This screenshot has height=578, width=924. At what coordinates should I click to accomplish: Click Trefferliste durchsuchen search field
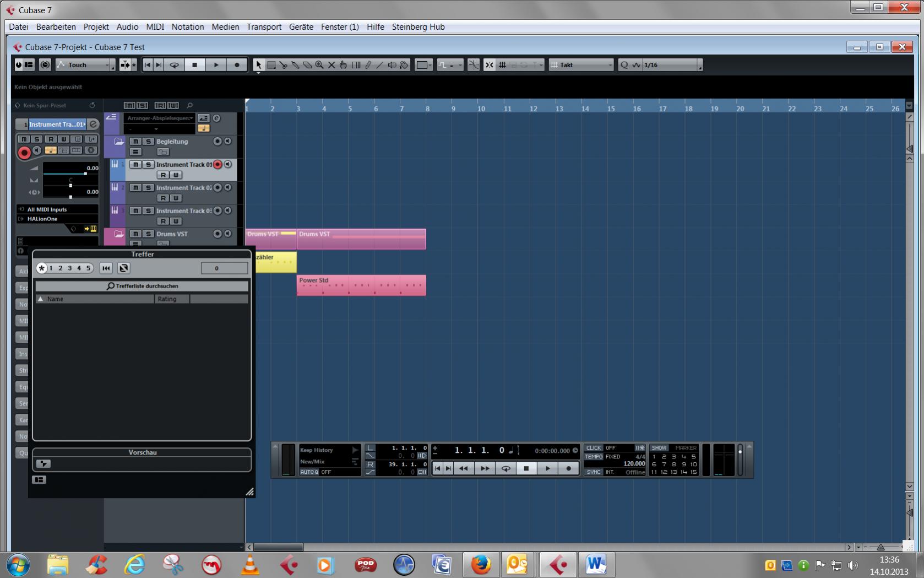[x=142, y=286]
